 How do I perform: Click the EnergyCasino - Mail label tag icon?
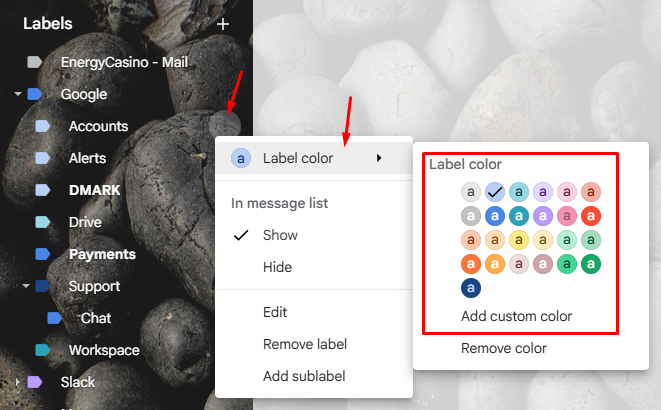[35, 62]
